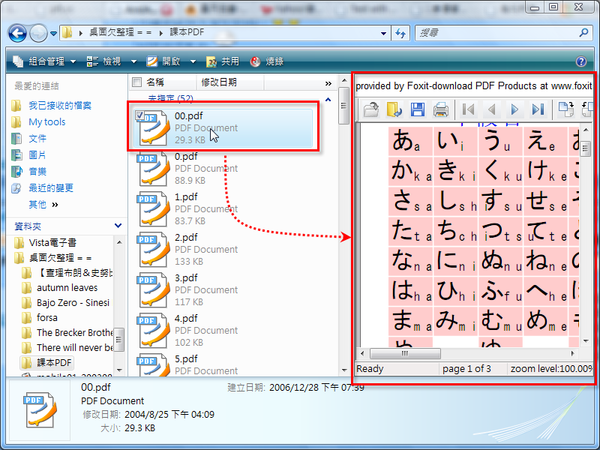This screenshot has height=450, width=600.
Task: Click the Open file icon in preview toolbar
Action: pyautogui.click(x=371, y=109)
